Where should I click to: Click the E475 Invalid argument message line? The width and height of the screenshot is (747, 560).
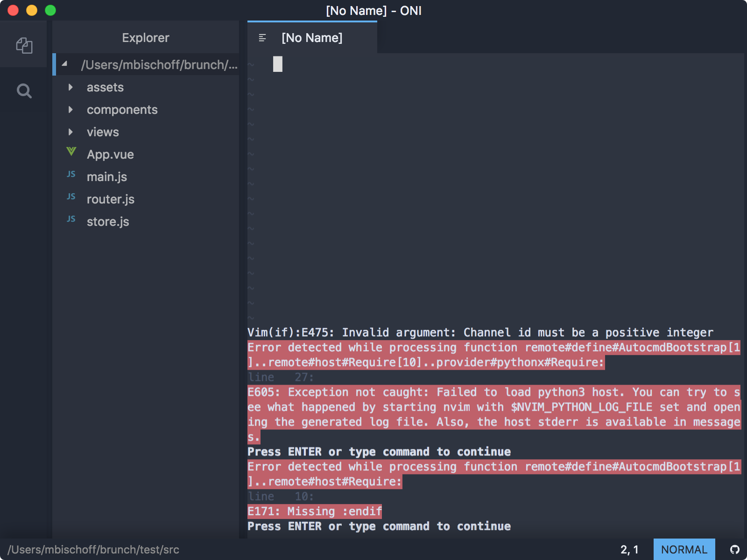[480, 332]
